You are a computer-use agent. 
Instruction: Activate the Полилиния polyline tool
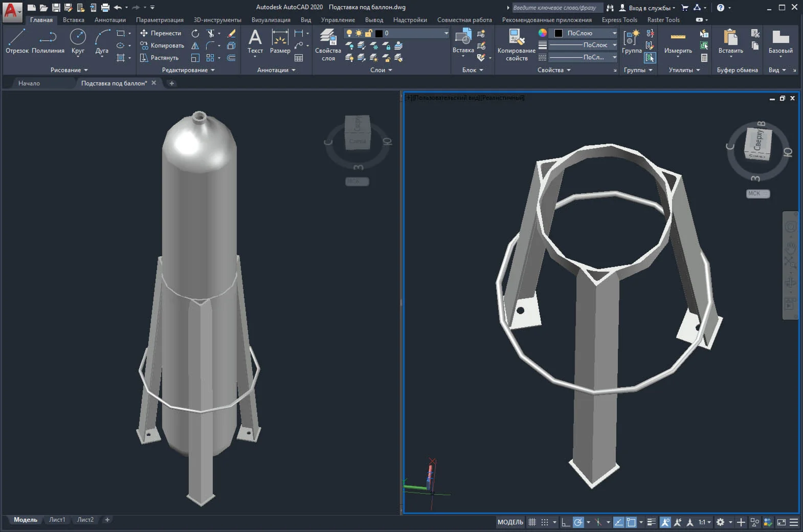[48, 41]
